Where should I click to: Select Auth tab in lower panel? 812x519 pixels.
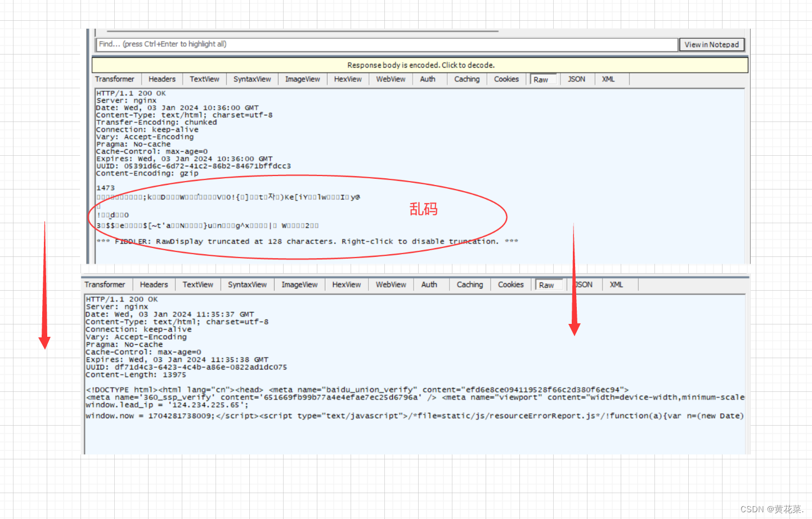[x=429, y=285]
